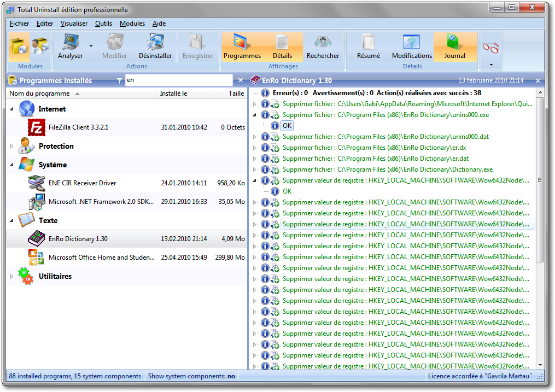555x392 pixels.
Task: Switch to the Détails view
Action: 282,46
